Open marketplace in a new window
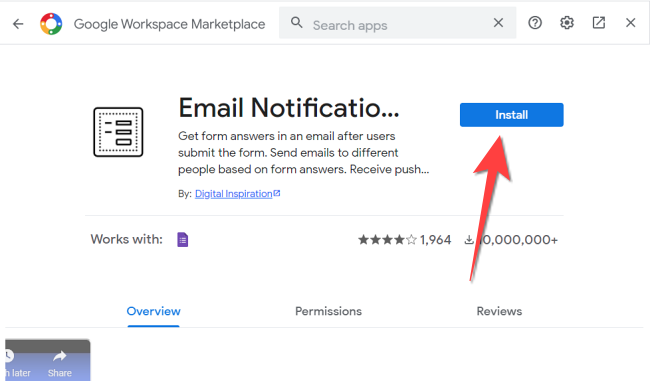The width and height of the screenshot is (650, 381). (x=599, y=23)
